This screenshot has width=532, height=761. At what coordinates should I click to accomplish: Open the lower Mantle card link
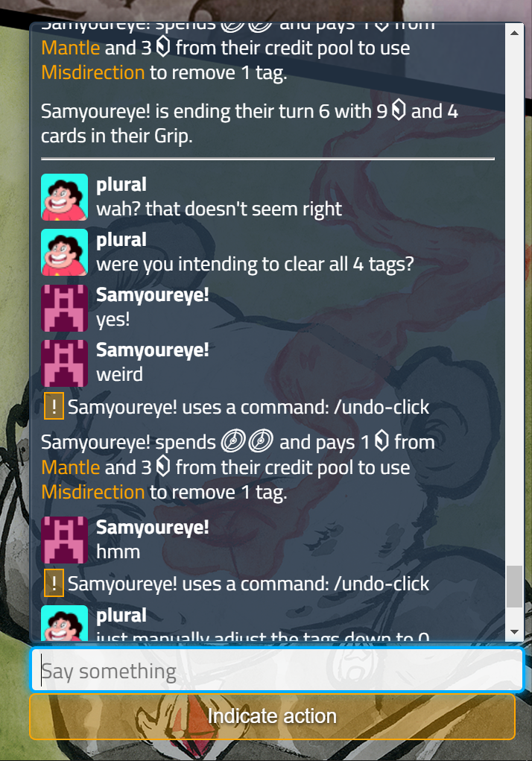tap(71, 467)
